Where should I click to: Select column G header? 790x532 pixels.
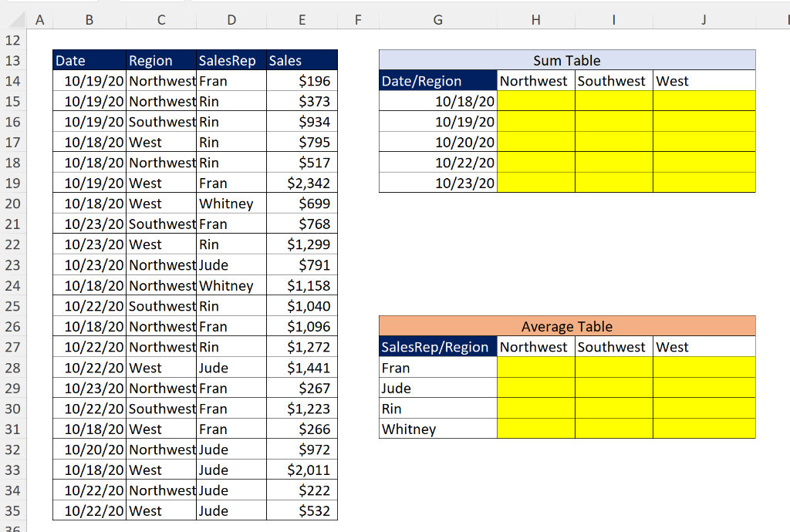coord(437,19)
